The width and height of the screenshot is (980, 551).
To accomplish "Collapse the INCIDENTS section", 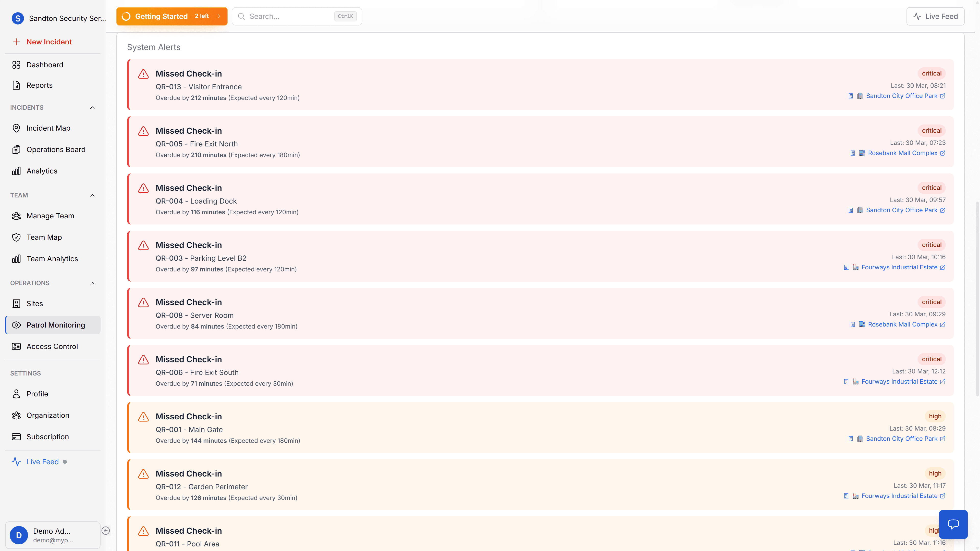I will pyautogui.click(x=92, y=108).
